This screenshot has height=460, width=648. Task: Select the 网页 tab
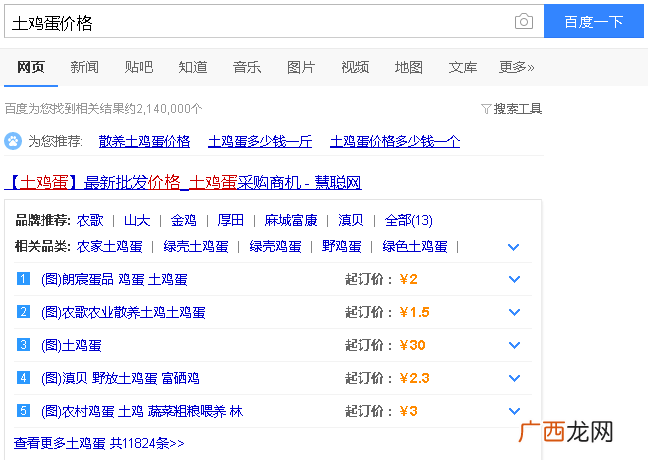[x=31, y=67]
